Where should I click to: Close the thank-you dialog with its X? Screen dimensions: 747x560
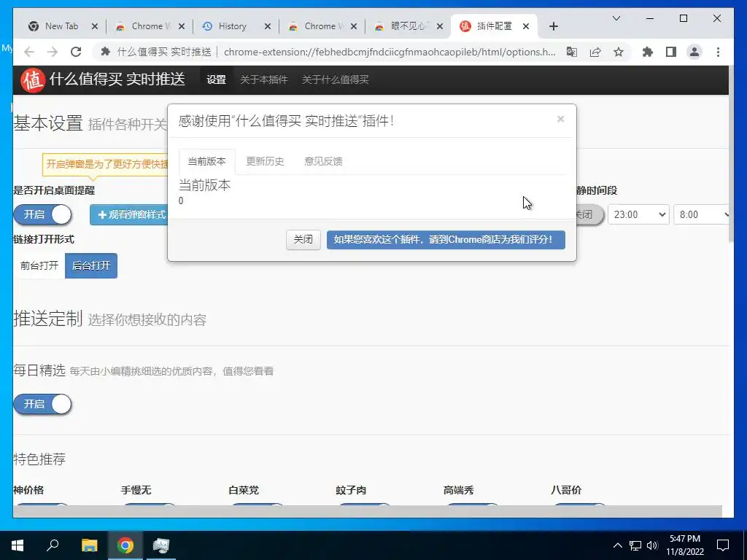561,119
